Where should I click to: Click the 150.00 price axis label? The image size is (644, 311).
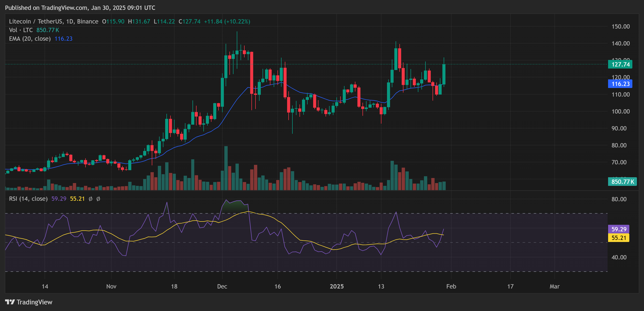point(621,27)
